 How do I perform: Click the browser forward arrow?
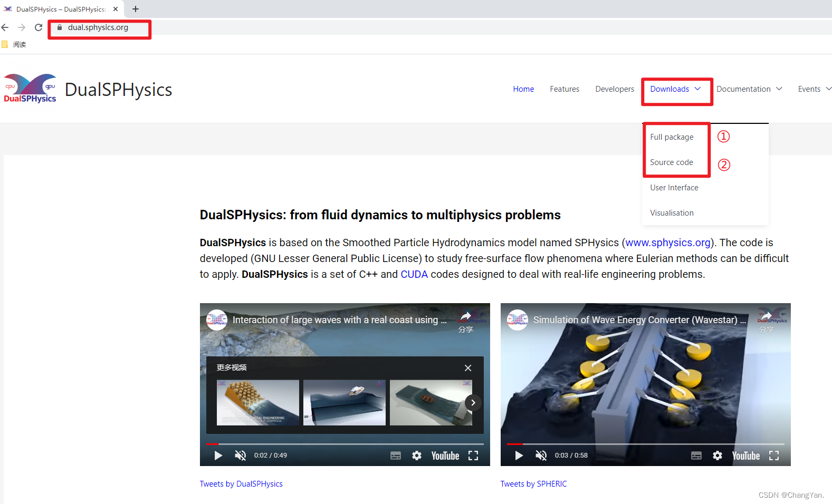(22, 27)
